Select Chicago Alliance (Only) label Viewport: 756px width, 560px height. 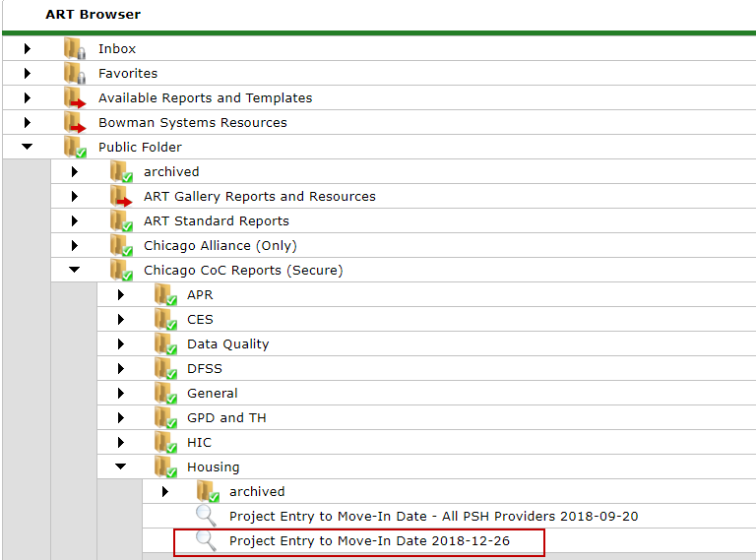(x=220, y=246)
